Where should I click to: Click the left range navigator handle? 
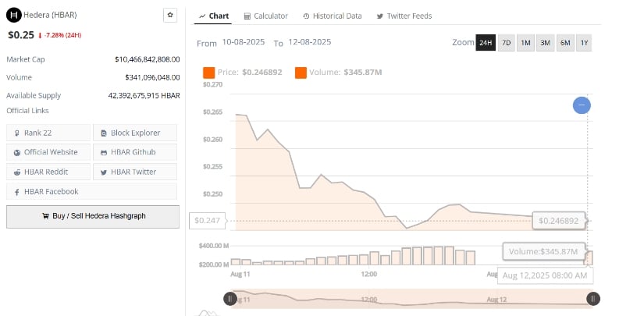point(230,299)
